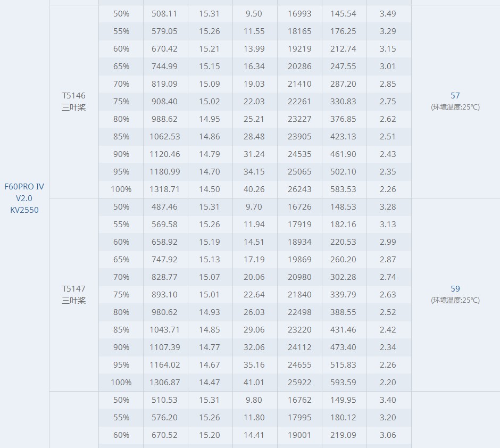Click the blue temperature value 57
Image resolution: width=500 pixels, height=448 pixels.
tap(455, 96)
